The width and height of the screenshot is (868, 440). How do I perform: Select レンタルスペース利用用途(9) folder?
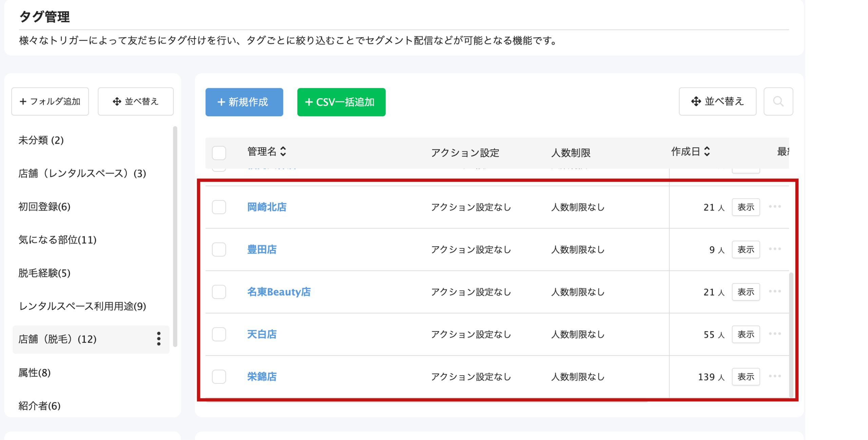point(82,306)
